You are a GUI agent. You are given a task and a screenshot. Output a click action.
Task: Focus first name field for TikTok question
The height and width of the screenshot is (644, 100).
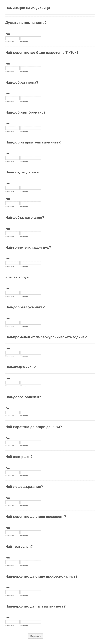click(13, 68)
